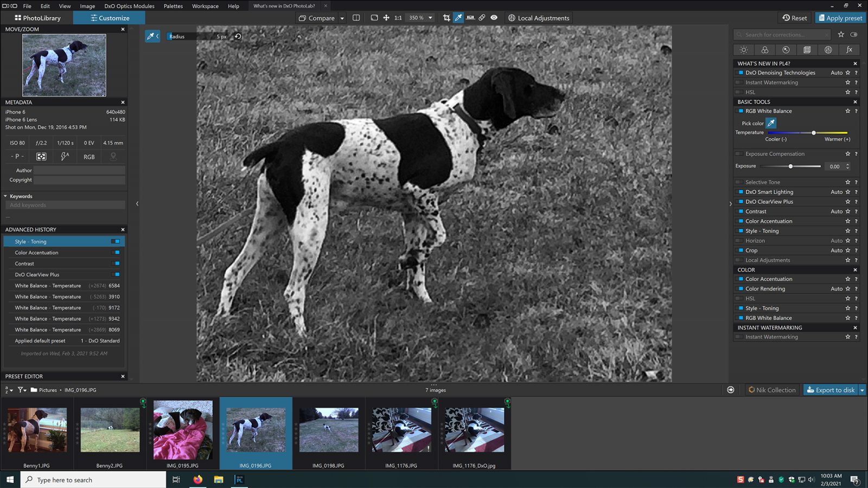
Task: Open Firefox from the Windows taskbar
Action: pyautogui.click(x=198, y=480)
